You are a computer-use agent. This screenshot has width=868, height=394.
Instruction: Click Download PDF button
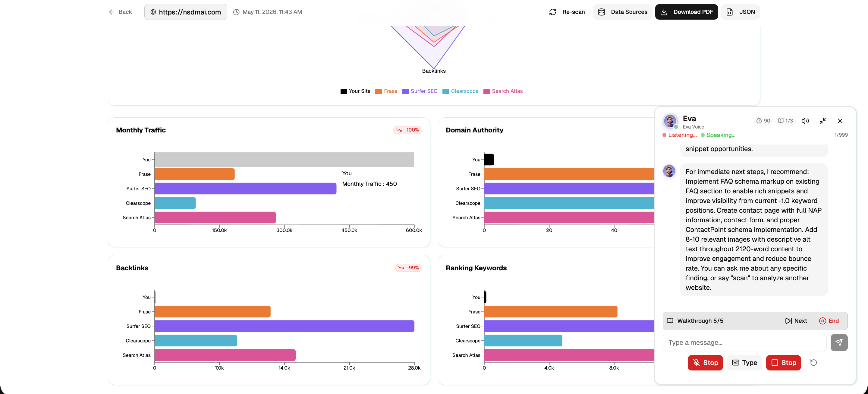(x=686, y=12)
